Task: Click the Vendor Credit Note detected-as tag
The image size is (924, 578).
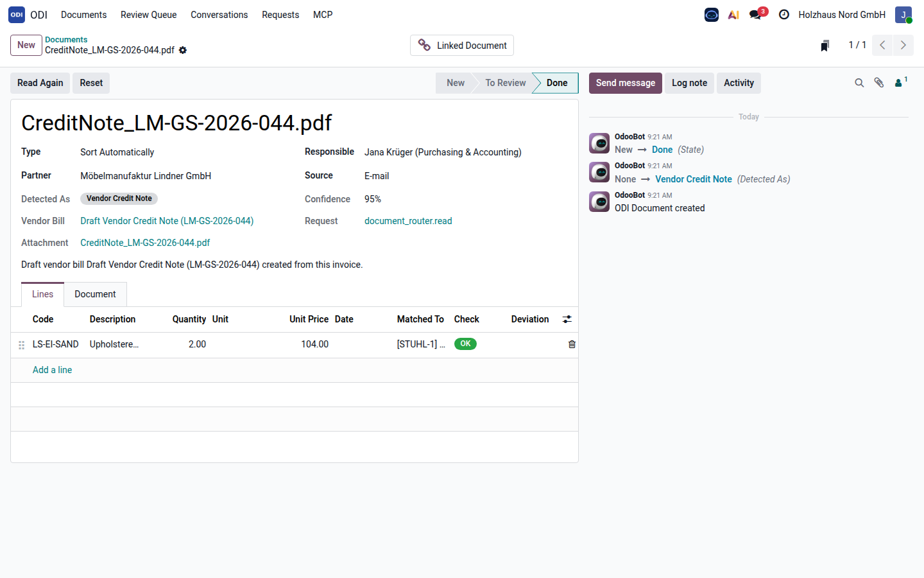Action: point(119,198)
